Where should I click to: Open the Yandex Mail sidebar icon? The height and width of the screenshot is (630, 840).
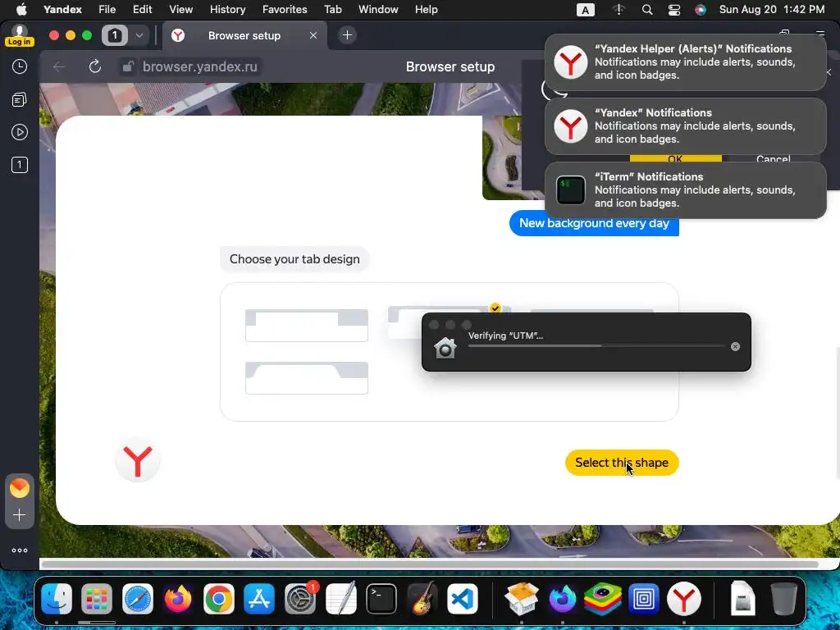[x=20, y=488]
